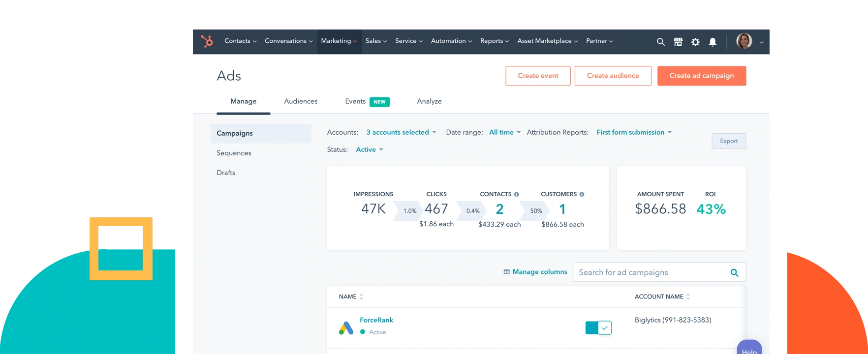Open First form submission attribution dropdown
Image resolution: width=868 pixels, height=354 pixels.
click(x=634, y=132)
